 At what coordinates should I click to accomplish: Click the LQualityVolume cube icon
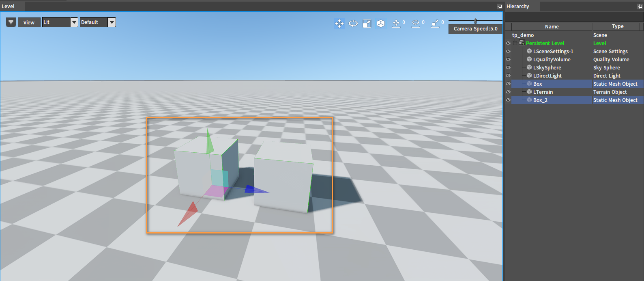coord(529,59)
